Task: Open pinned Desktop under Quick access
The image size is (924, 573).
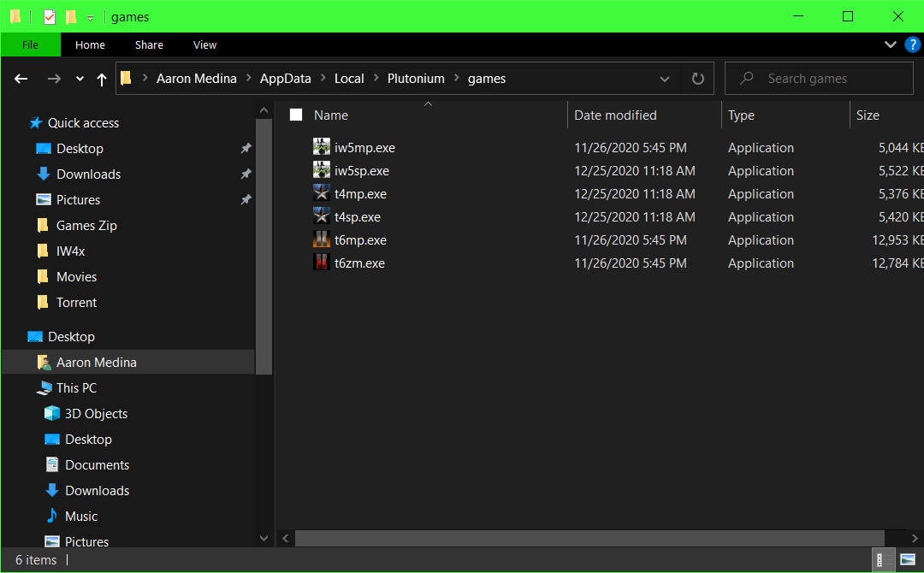Action: coord(80,149)
